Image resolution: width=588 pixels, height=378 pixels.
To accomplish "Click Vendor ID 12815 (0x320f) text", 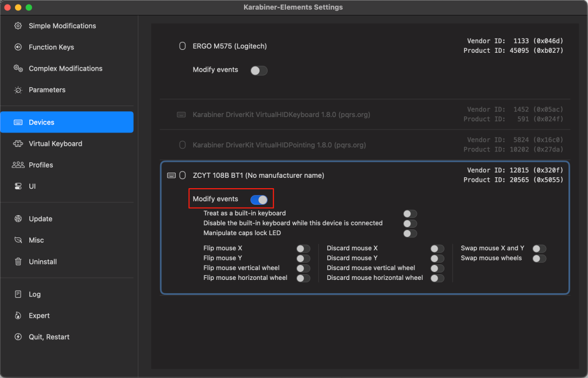I will coord(515,170).
